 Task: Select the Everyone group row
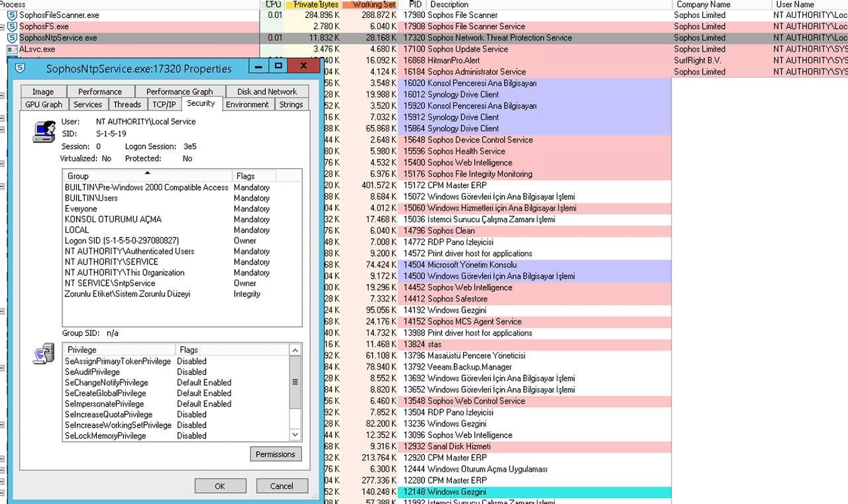tap(182, 209)
